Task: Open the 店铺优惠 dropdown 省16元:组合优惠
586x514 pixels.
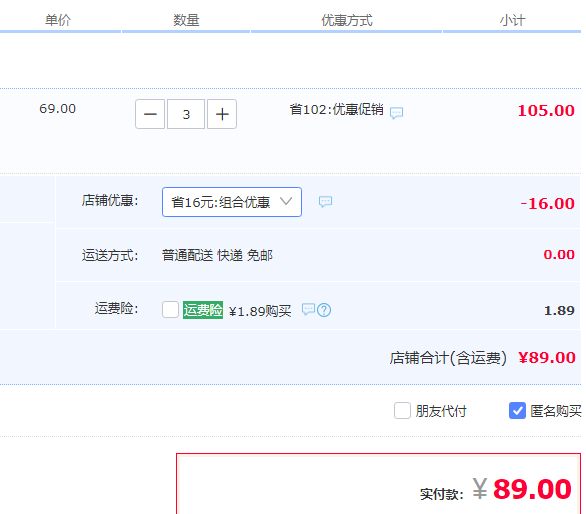Action: pyautogui.click(x=232, y=202)
